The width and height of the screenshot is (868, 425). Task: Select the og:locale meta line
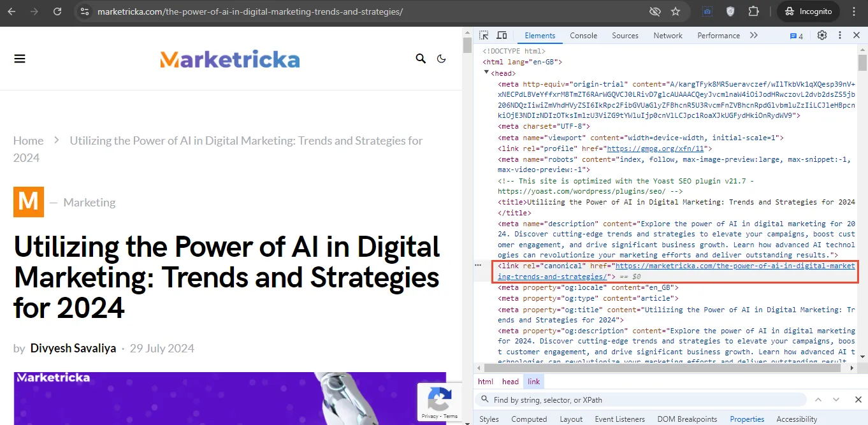588,287
